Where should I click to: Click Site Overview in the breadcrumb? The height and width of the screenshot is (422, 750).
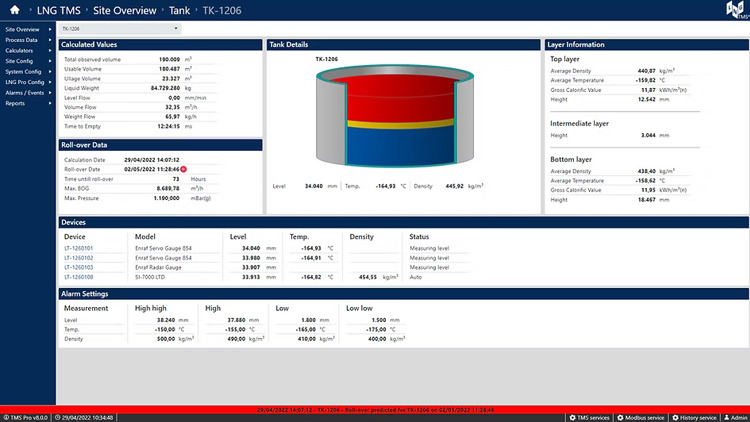132,10
